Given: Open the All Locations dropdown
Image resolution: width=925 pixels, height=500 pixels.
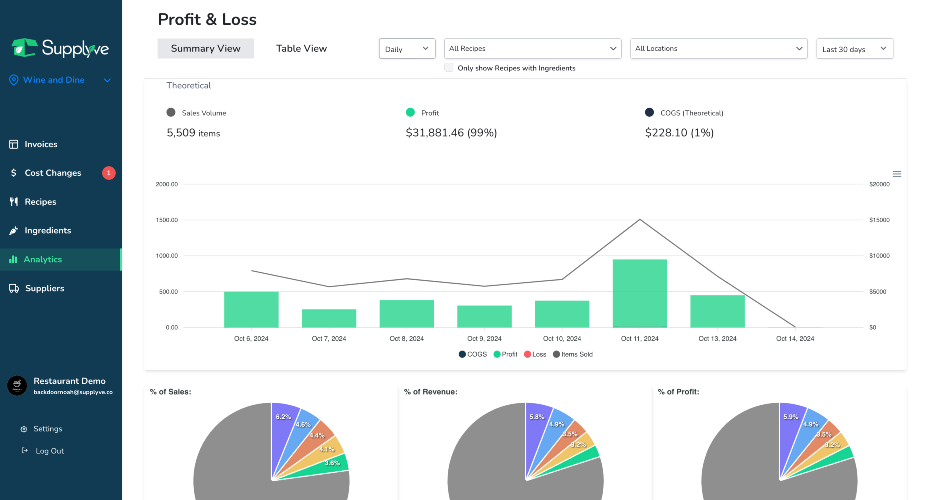Looking at the screenshot, I should tap(719, 48).
